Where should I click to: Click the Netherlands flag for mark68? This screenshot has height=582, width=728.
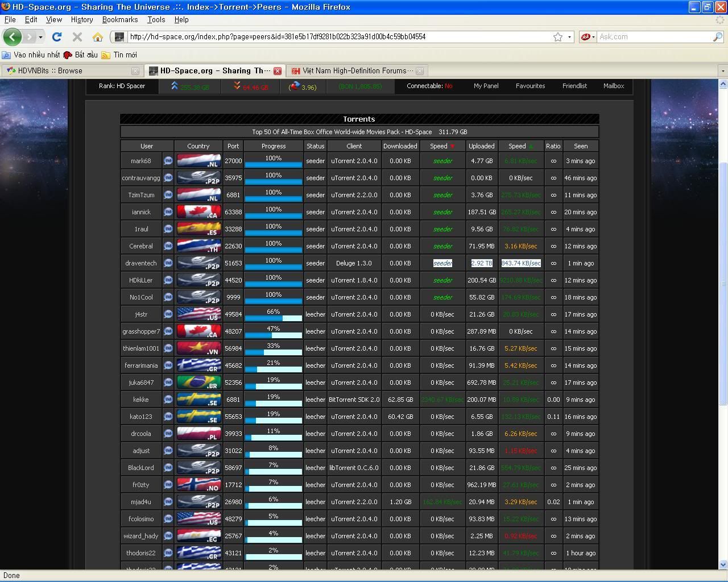(198, 161)
